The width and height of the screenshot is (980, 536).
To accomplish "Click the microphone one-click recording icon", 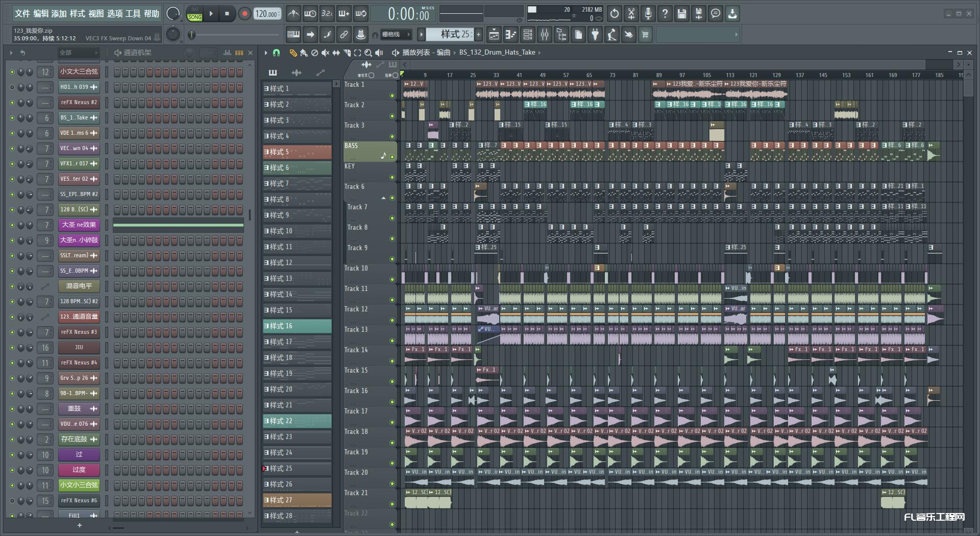I will coord(648,14).
